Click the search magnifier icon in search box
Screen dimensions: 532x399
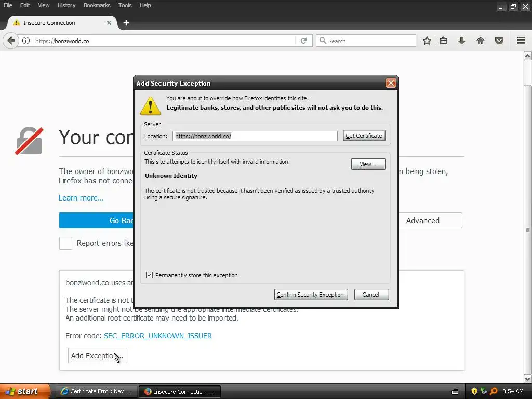pos(323,41)
